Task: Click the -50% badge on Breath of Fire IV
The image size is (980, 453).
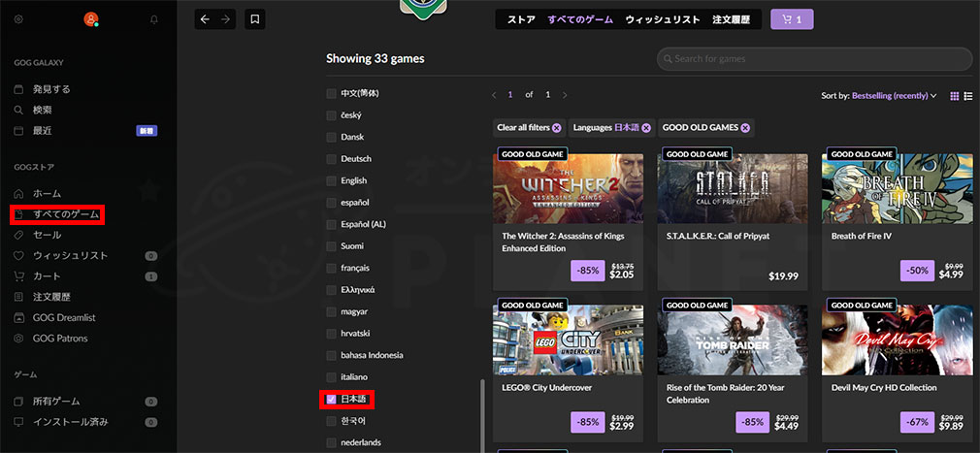Action: [x=918, y=271]
